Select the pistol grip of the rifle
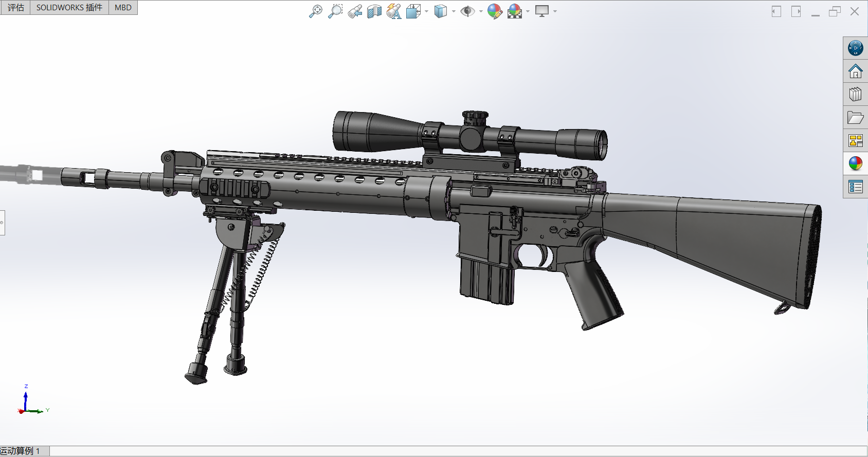This screenshot has height=457, width=868. pos(594,296)
